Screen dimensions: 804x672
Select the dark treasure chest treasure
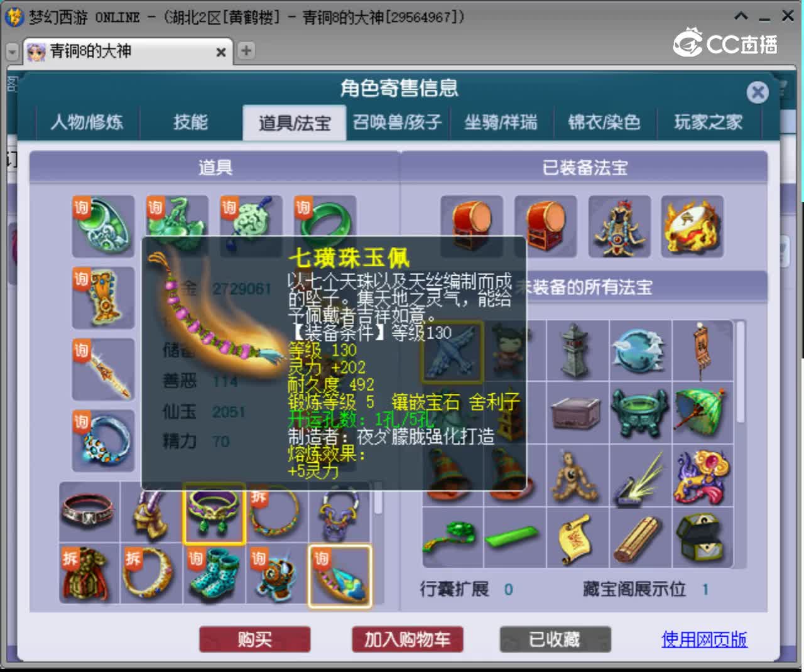coord(703,538)
